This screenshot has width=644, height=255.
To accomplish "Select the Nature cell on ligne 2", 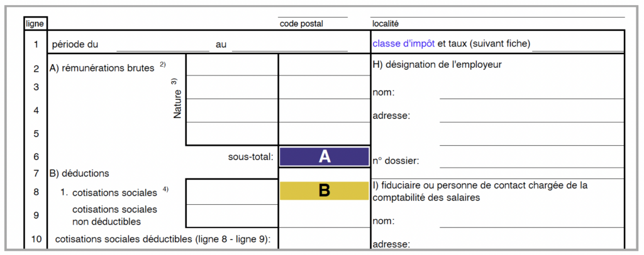I will coord(231,65).
